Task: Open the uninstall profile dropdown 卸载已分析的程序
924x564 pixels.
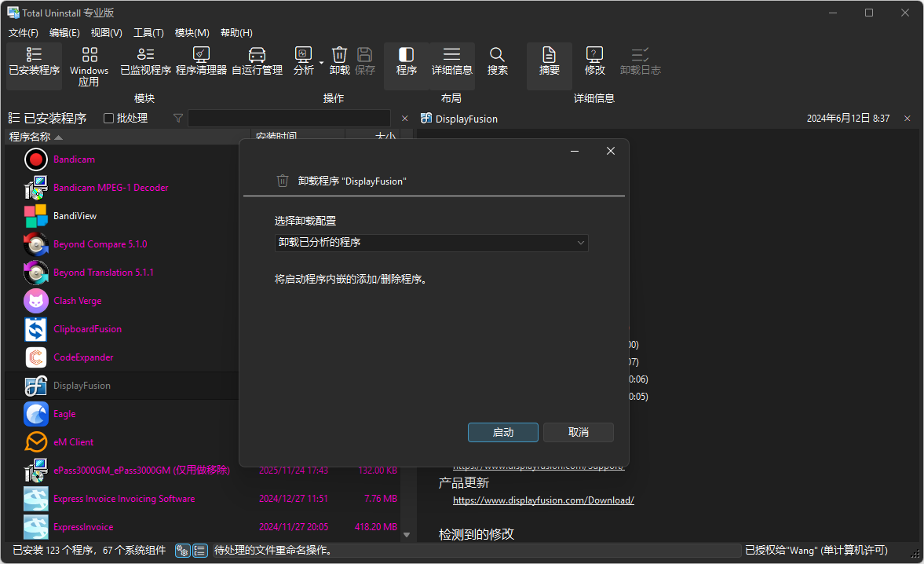Action: [x=430, y=243]
